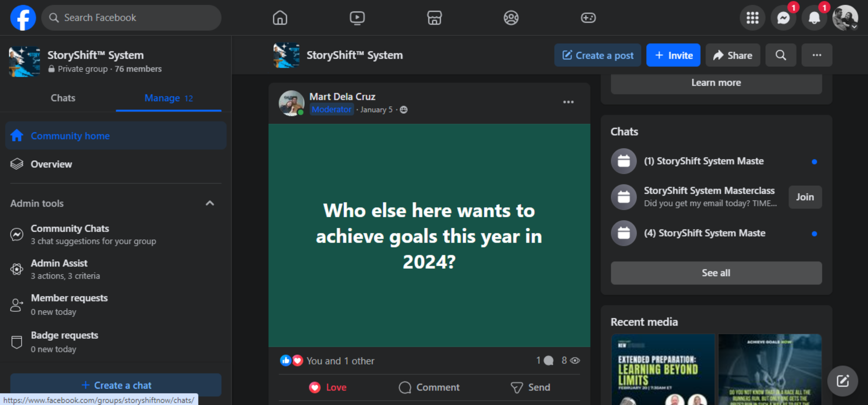Open the Video tab icon

point(357,17)
